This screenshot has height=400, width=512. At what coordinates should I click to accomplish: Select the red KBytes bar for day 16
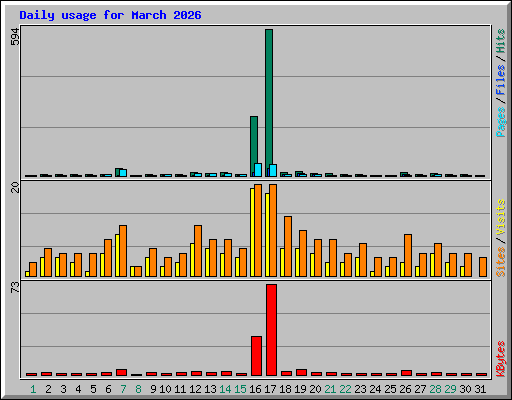256,356
